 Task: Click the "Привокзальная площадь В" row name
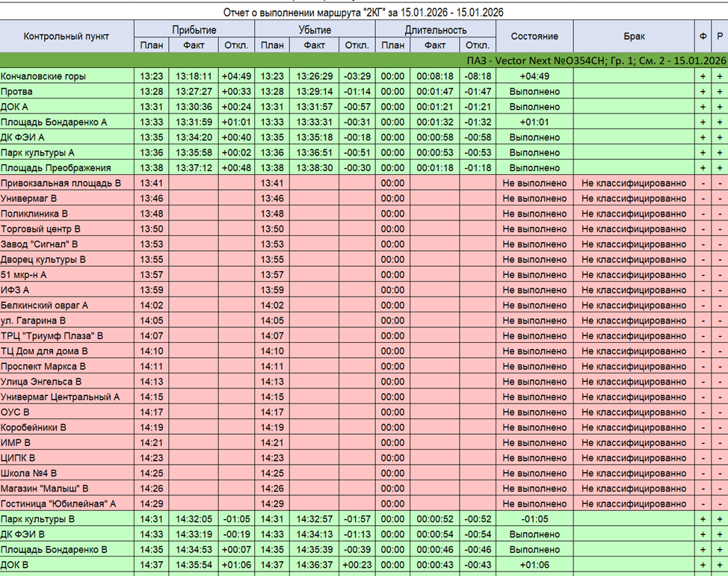pos(61,183)
